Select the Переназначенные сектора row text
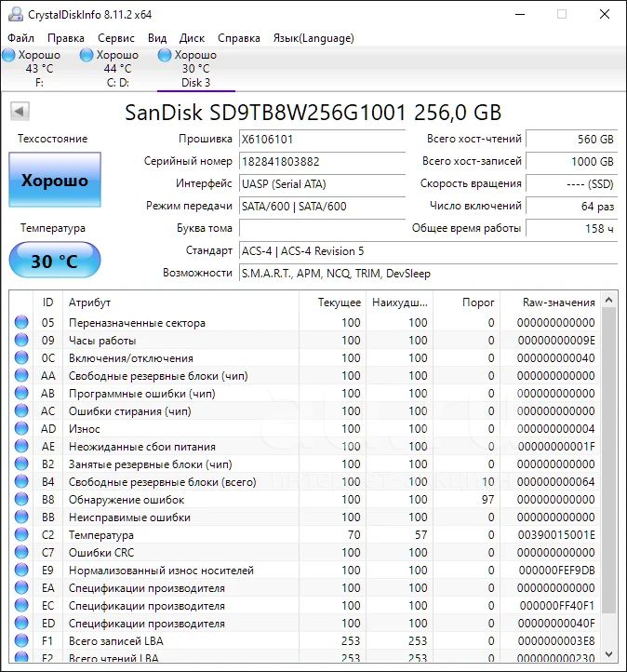This screenshot has width=627, height=672. click(x=137, y=323)
